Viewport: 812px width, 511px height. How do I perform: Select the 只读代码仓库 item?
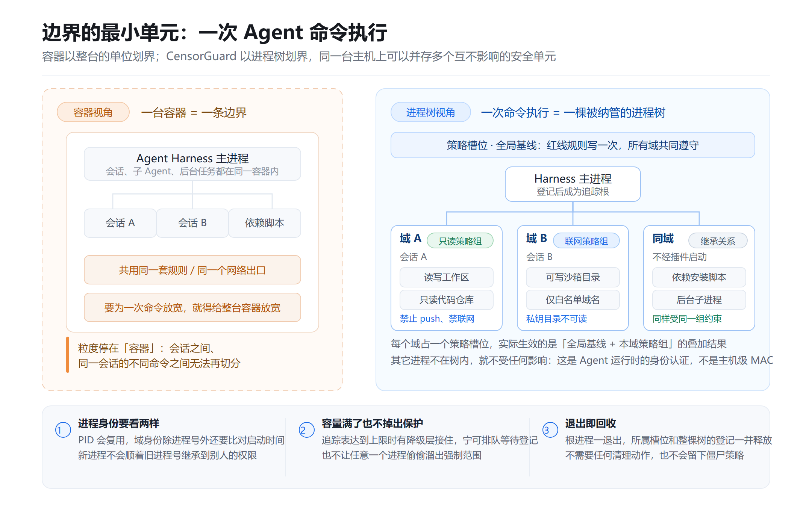[x=447, y=300]
